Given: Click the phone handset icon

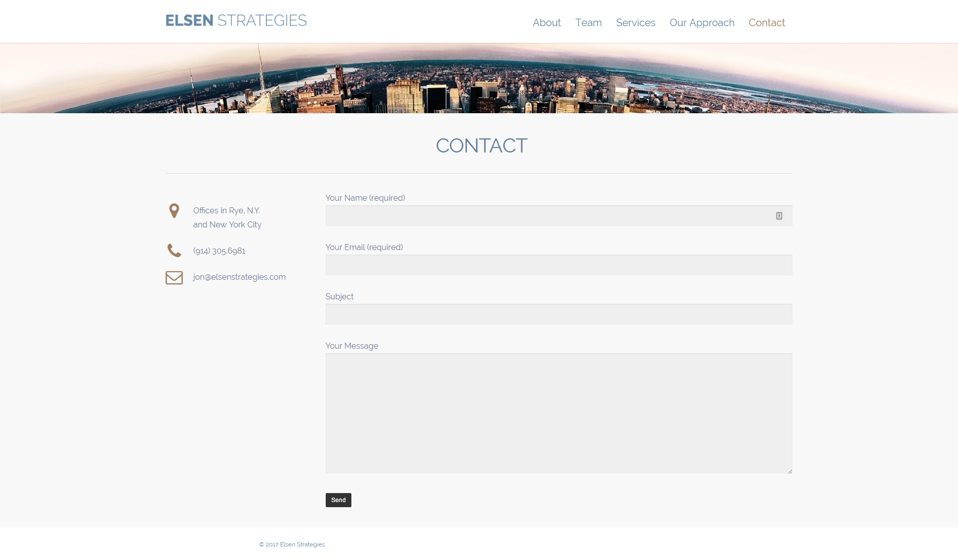Looking at the screenshot, I should (x=174, y=251).
